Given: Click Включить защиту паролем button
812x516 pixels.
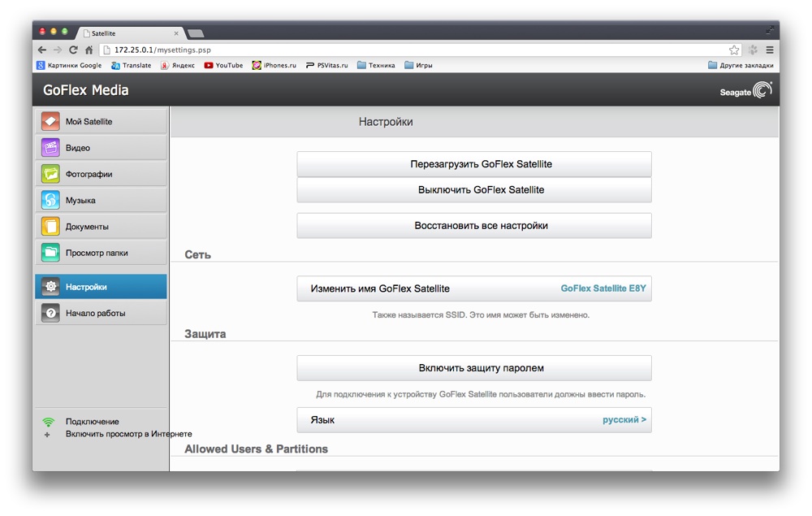Looking at the screenshot, I should click(474, 368).
